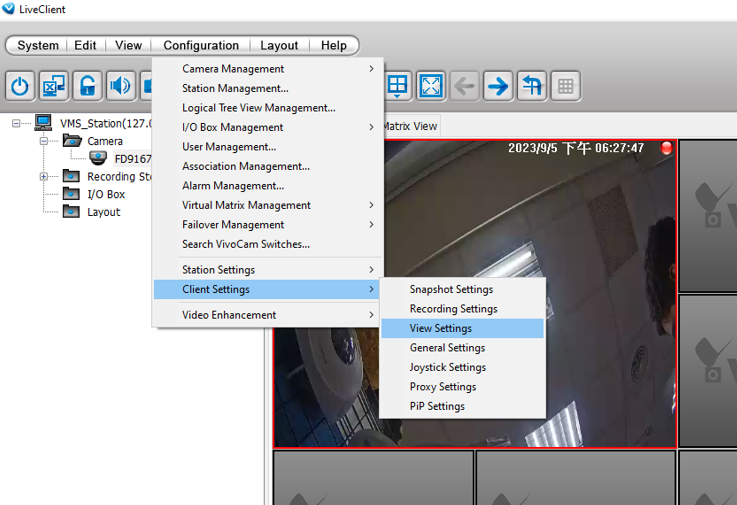Expand Virtual Matrix Management submenu arrow
Image resolution: width=737 pixels, height=505 pixels.
click(x=371, y=205)
